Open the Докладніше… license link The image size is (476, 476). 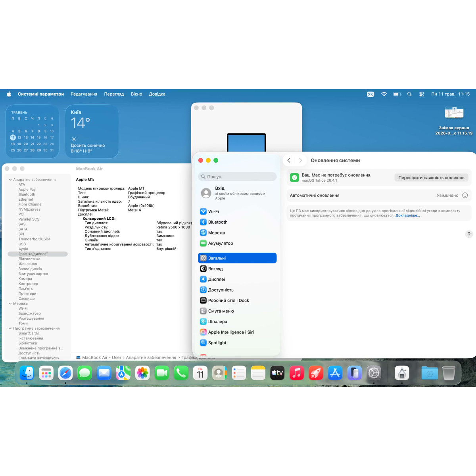[407, 216]
